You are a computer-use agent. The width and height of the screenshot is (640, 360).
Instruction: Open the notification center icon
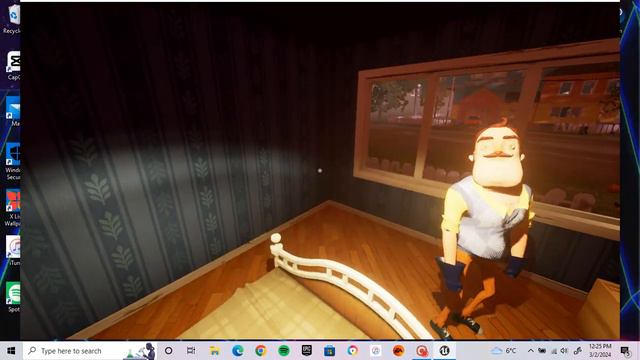(625, 351)
